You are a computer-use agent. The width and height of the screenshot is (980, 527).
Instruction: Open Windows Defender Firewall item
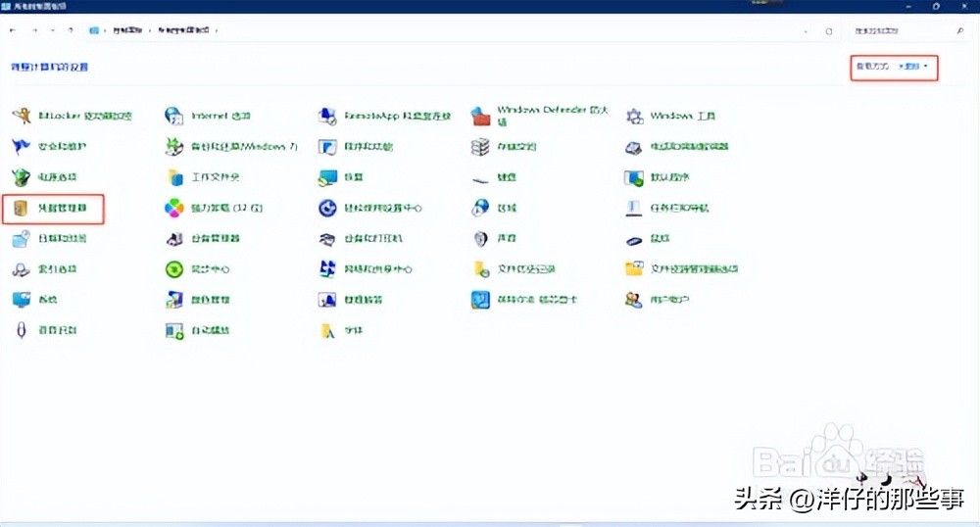[539, 116]
